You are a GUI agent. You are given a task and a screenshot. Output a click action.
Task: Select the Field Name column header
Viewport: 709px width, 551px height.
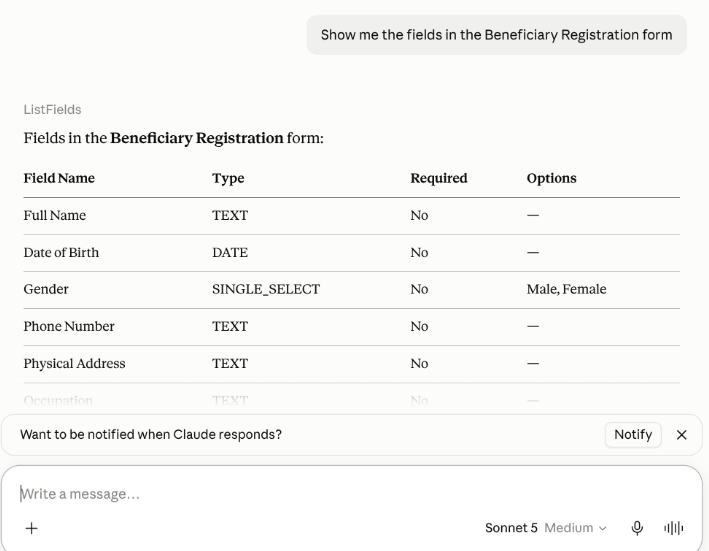[59, 178]
